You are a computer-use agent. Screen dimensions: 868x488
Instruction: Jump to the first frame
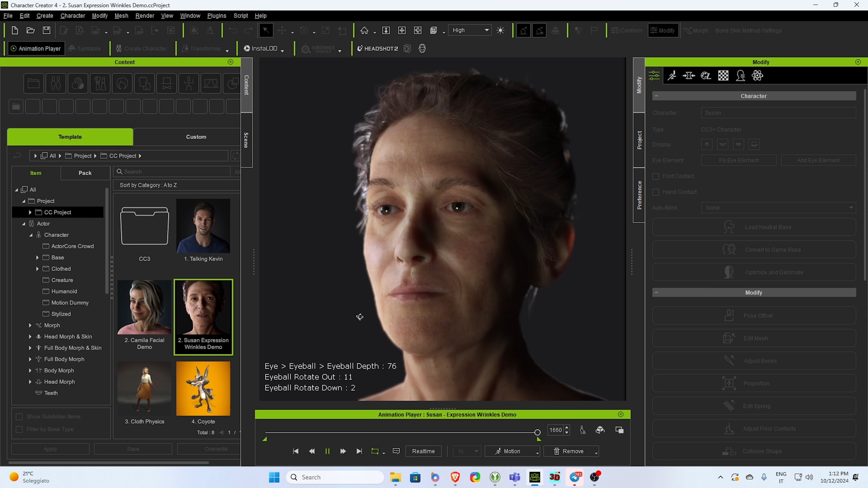pos(295,451)
